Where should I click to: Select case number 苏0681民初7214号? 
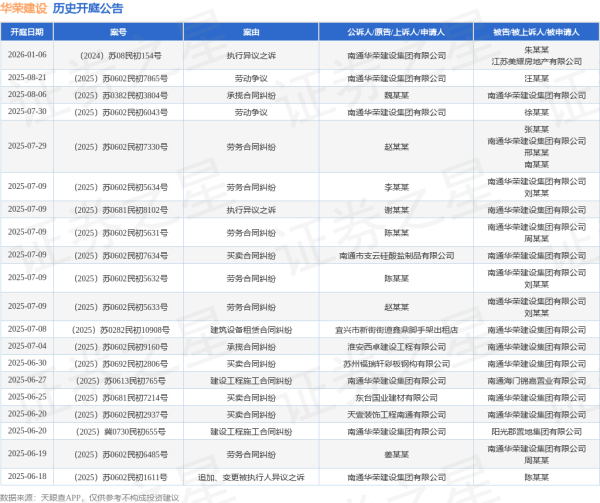[121, 398]
